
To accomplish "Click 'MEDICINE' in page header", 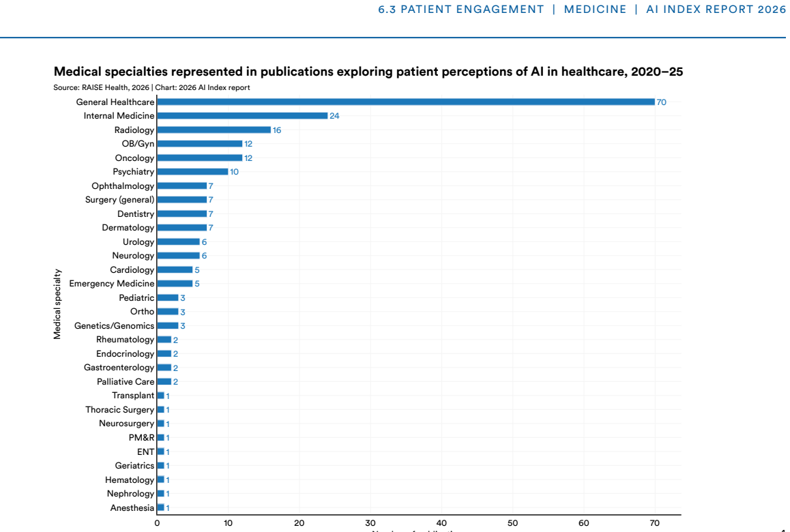I will (x=595, y=10).
